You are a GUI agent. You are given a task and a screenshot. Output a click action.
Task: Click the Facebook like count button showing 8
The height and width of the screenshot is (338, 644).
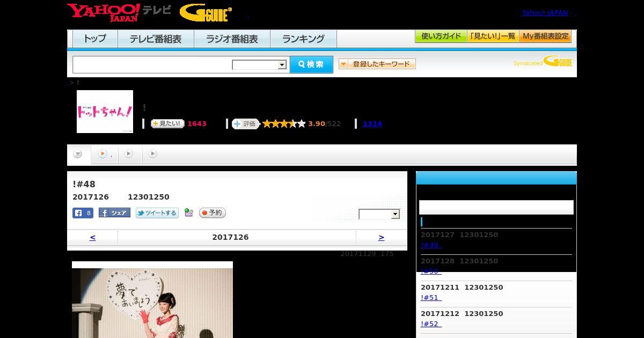point(83,213)
